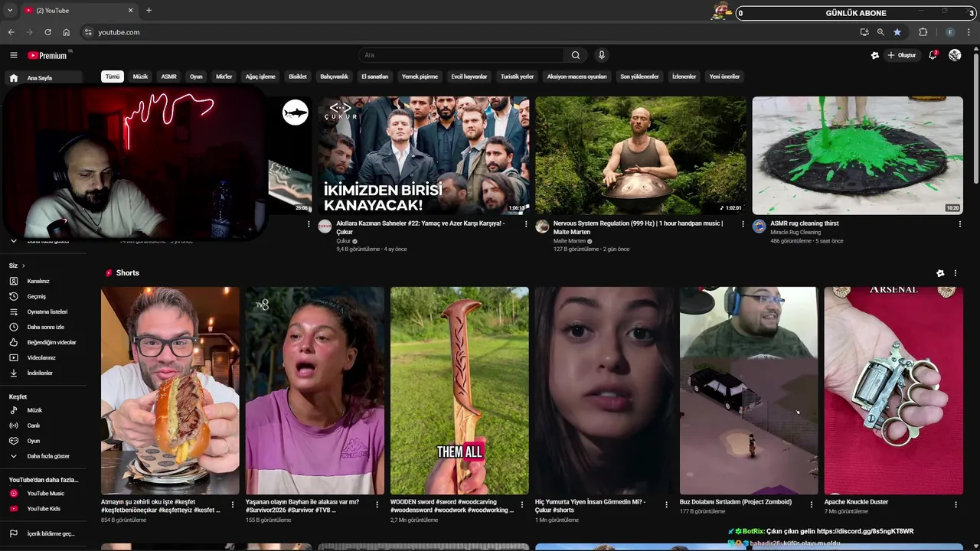Click the sparkle icon beside Oluştur
The width and height of the screenshot is (980, 551).
[x=875, y=55]
